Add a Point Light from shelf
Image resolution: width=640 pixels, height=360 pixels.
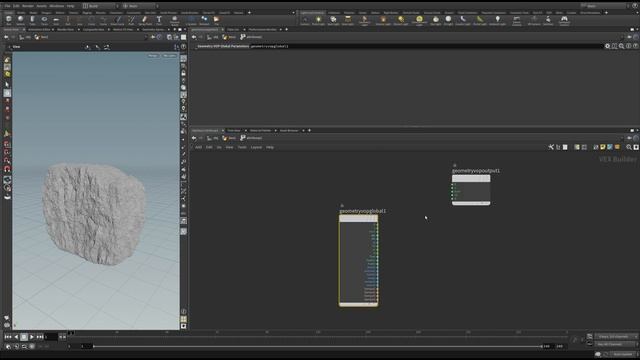(x=319, y=20)
